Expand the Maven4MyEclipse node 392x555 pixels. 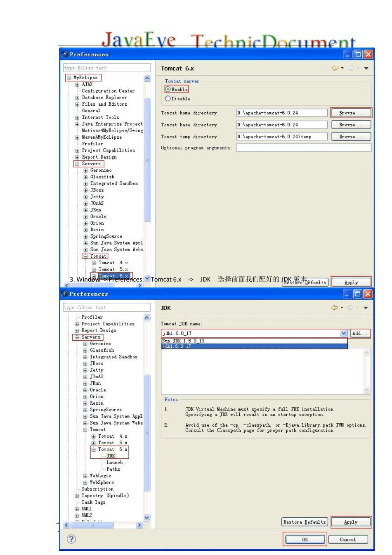point(77,138)
